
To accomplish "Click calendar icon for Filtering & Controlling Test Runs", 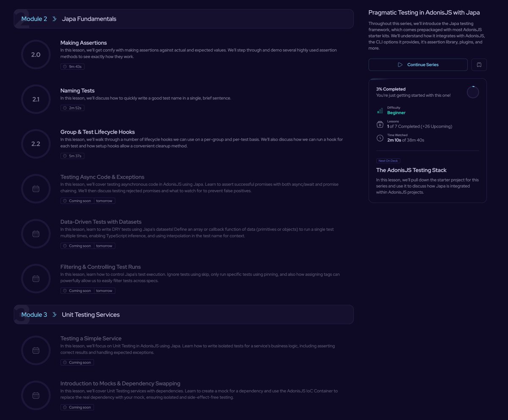I will [x=36, y=279].
